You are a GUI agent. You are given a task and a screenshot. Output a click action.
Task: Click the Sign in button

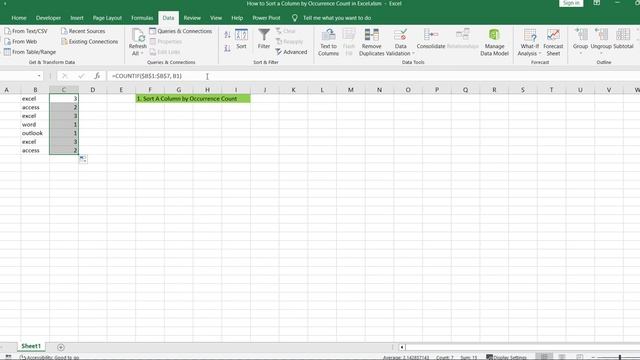pyautogui.click(x=571, y=3)
